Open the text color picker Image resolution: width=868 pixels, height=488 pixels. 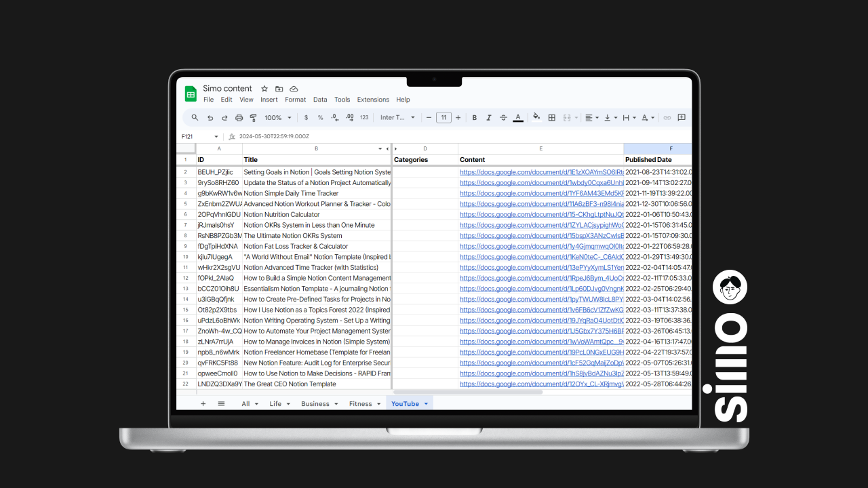pyautogui.click(x=517, y=117)
